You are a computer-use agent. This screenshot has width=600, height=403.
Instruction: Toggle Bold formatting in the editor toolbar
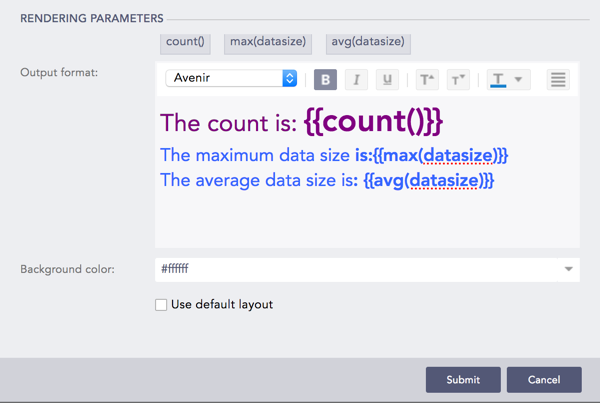point(325,79)
